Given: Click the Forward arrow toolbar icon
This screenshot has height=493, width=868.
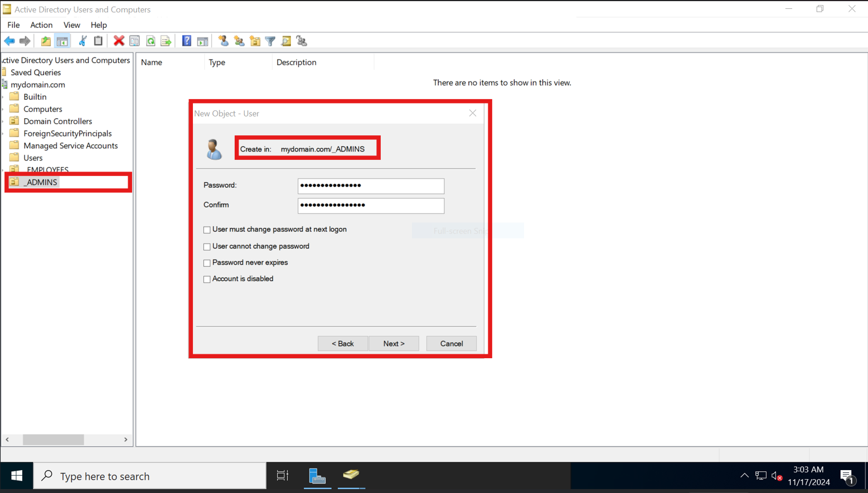Looking at the screenshot, I should point(25,41).
